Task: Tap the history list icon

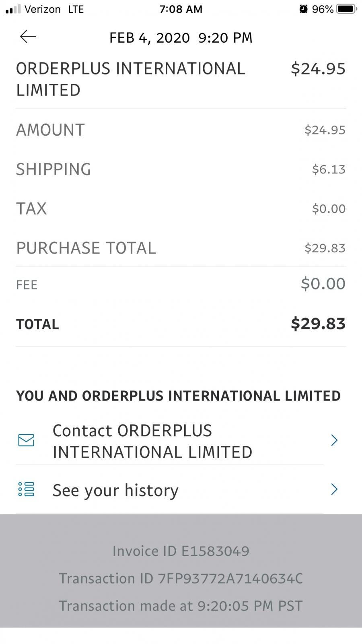Action: pos(26,489)
